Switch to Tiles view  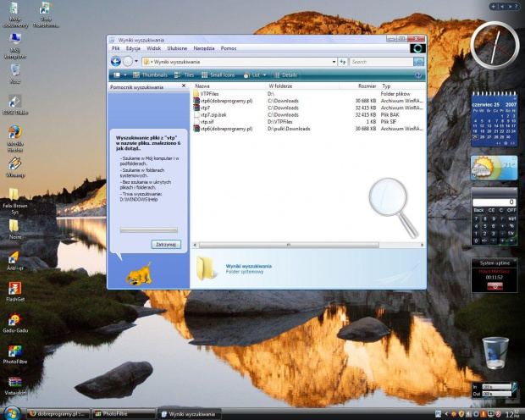(x=184, y=75)
